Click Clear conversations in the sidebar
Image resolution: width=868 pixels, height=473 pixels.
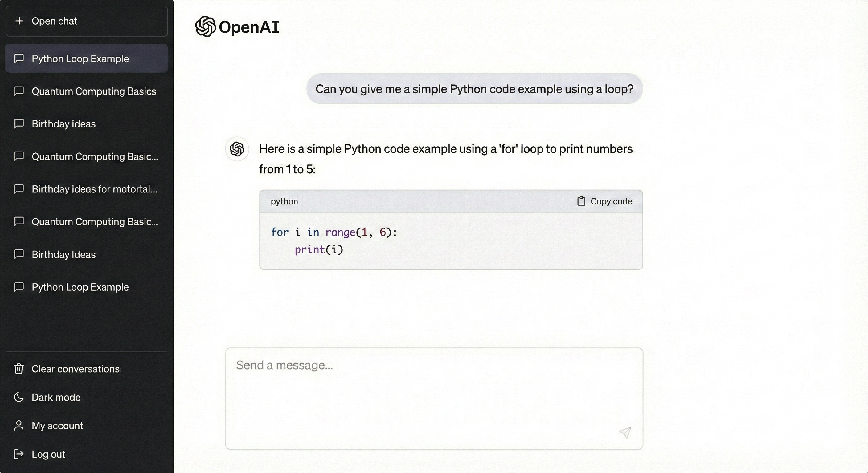[x=75, y=369]
